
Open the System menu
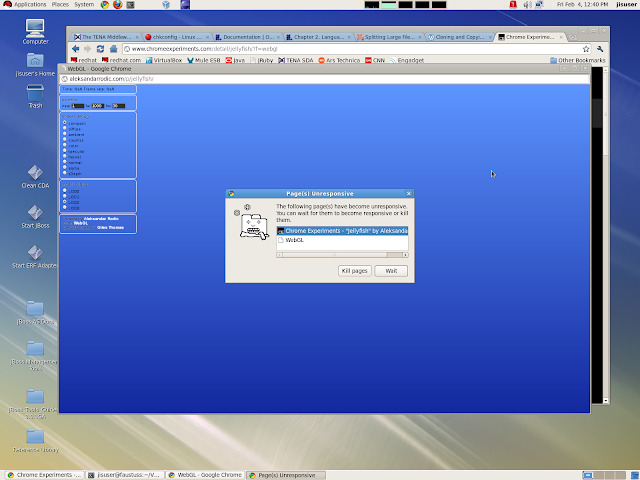coord(84,4)
